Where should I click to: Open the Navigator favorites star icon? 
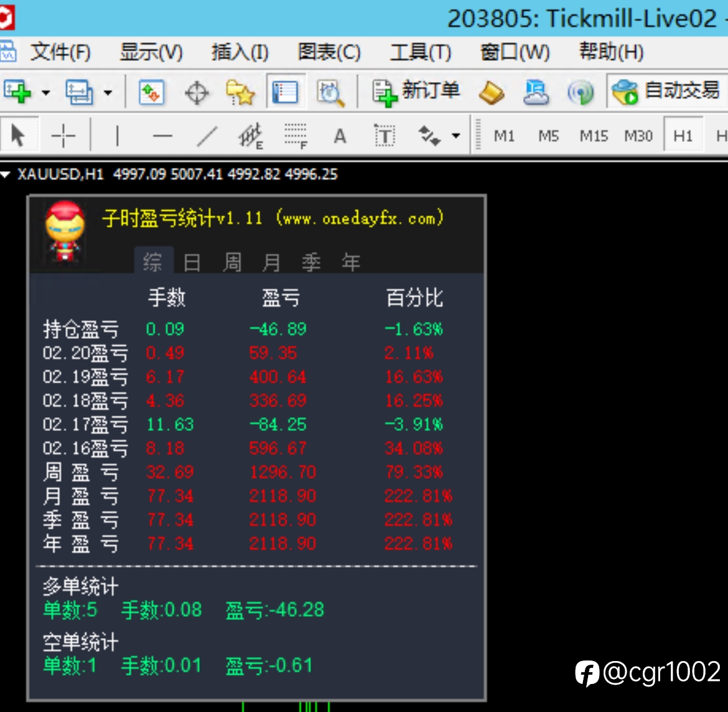pos(241,93)
